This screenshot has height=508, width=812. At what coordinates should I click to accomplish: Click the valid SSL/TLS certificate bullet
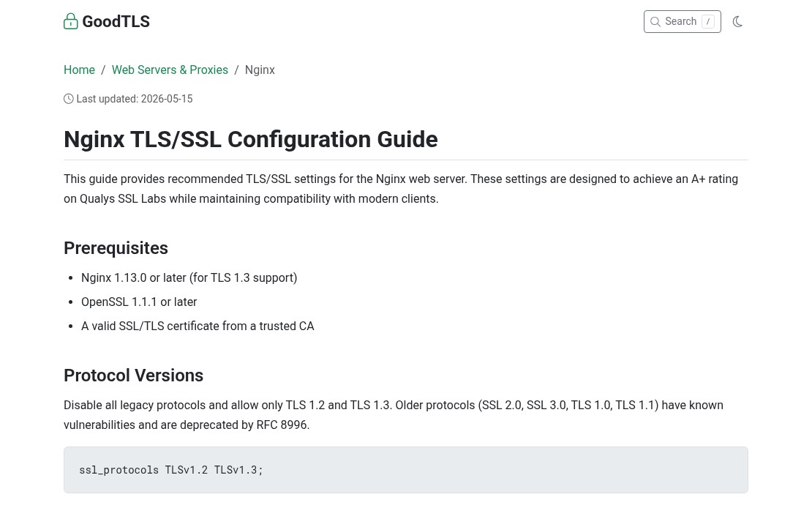(x=198, y=326)
